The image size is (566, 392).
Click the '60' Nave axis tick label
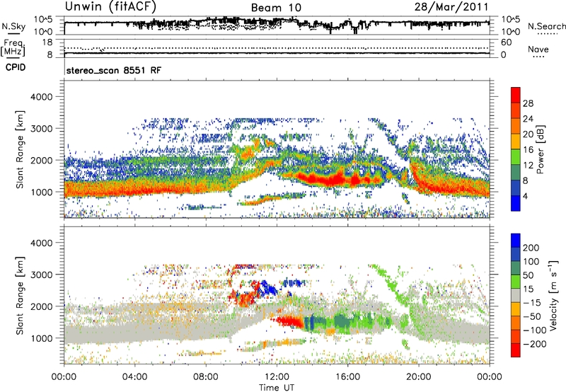[506, 42]
